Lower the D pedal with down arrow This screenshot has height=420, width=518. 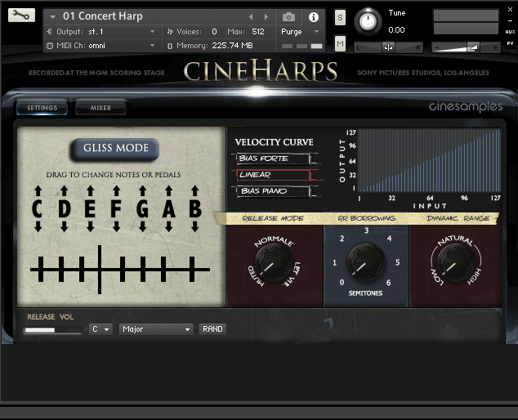point(64,226)
